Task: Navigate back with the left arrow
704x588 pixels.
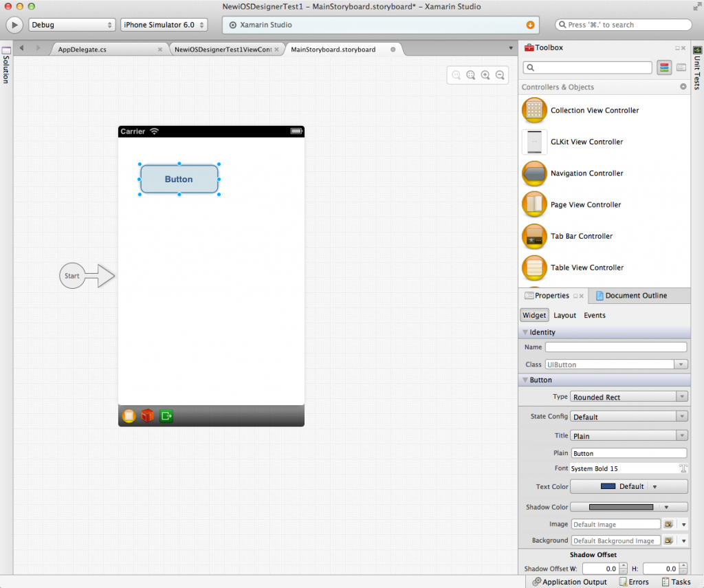Action: click(x=21, y=47)
